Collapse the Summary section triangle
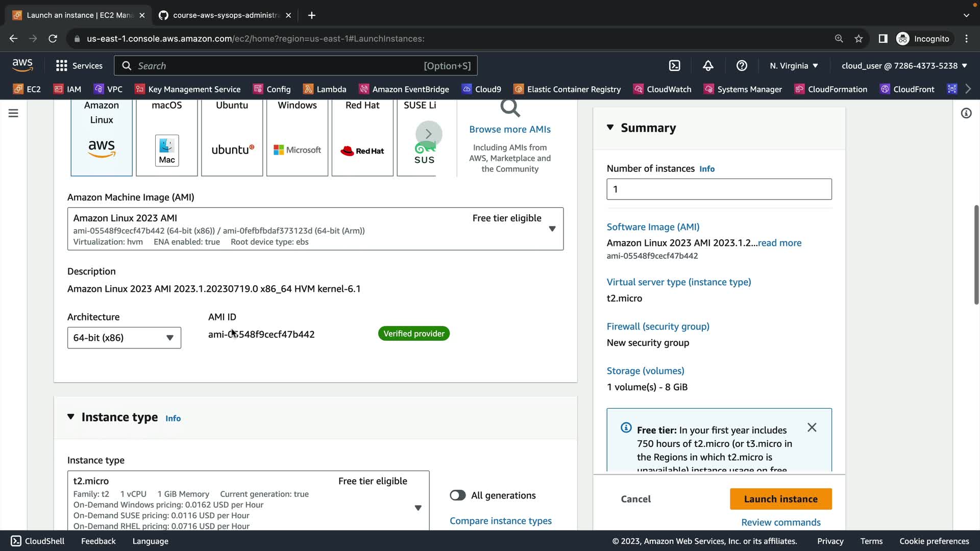The height and width of the screenshot is (551, 980). point(610,128)
